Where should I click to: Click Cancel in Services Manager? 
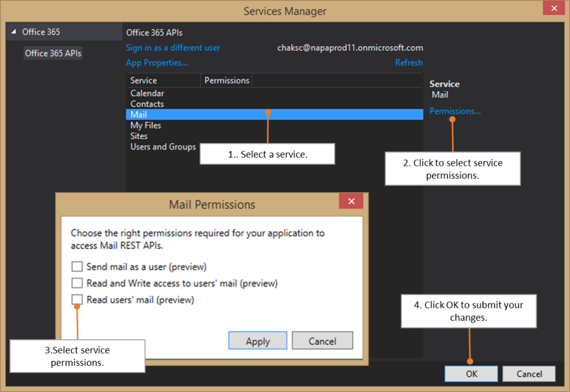pos(529,374)
